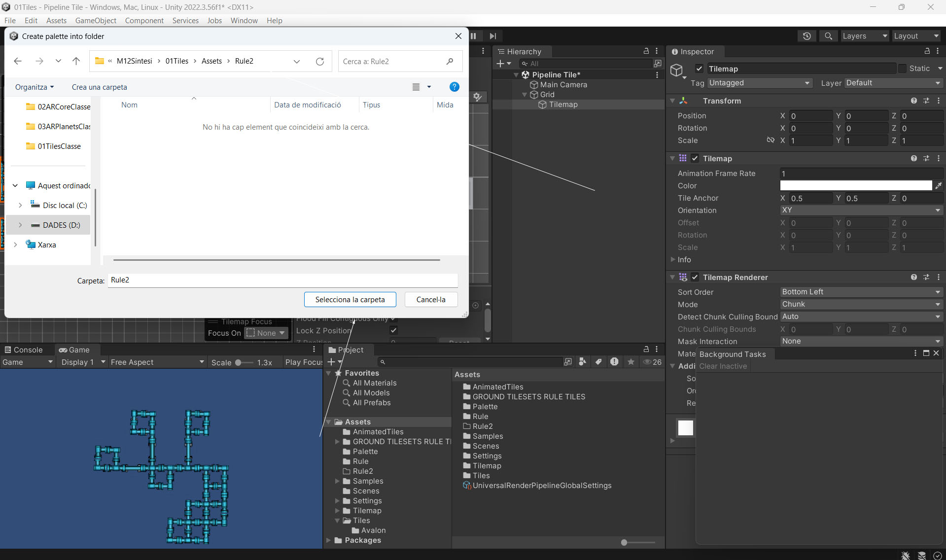The height and width of the screenshot is (560, 946).
Task: Open the dialog help question mark icon
Action: click(x=454, y=87)
